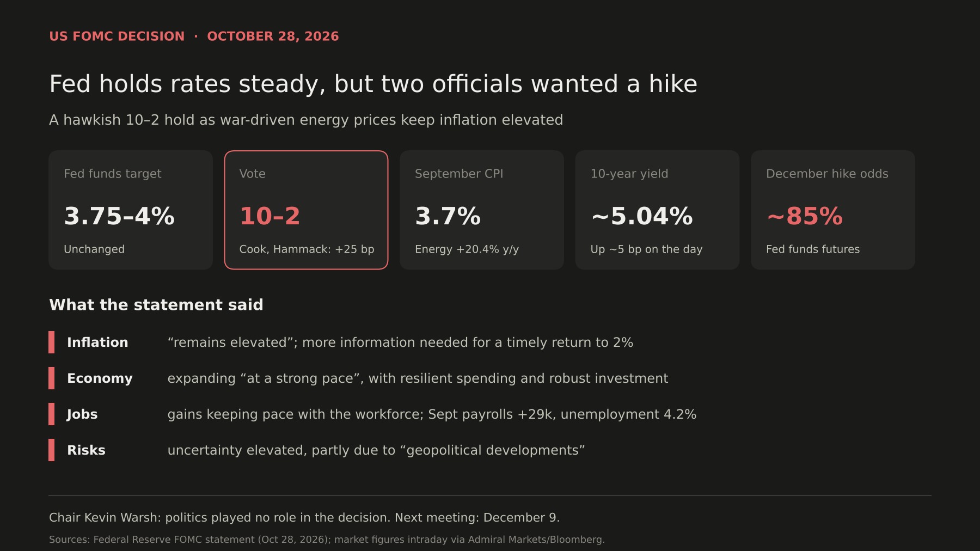Click the October 28, 2026 date label

pos(273,36)
